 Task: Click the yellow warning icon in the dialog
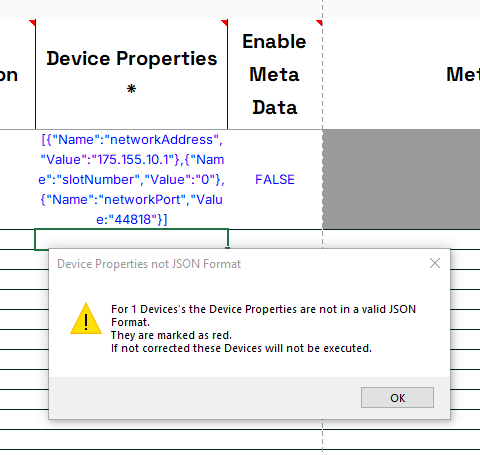click(86, 319)
